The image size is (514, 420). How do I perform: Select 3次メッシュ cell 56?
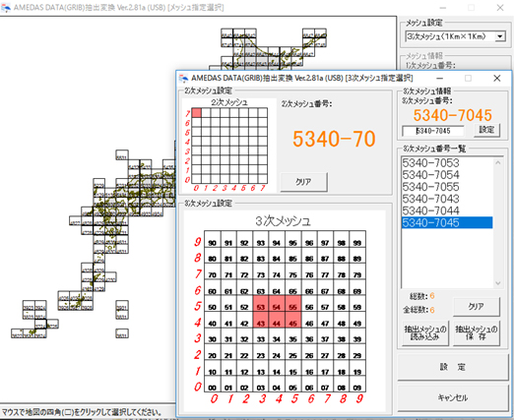(x=309, y=304)
